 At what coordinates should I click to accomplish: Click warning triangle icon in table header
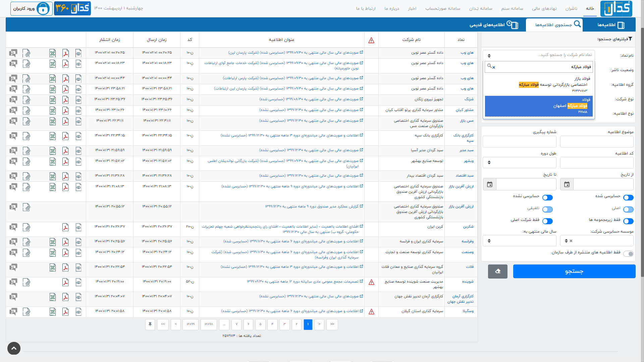(371, 40)
